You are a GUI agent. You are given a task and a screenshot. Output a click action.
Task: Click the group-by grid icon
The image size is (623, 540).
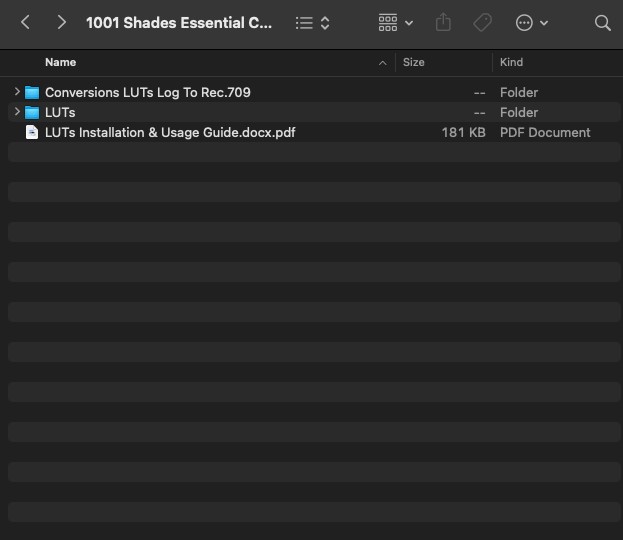[x=388, y=22]
